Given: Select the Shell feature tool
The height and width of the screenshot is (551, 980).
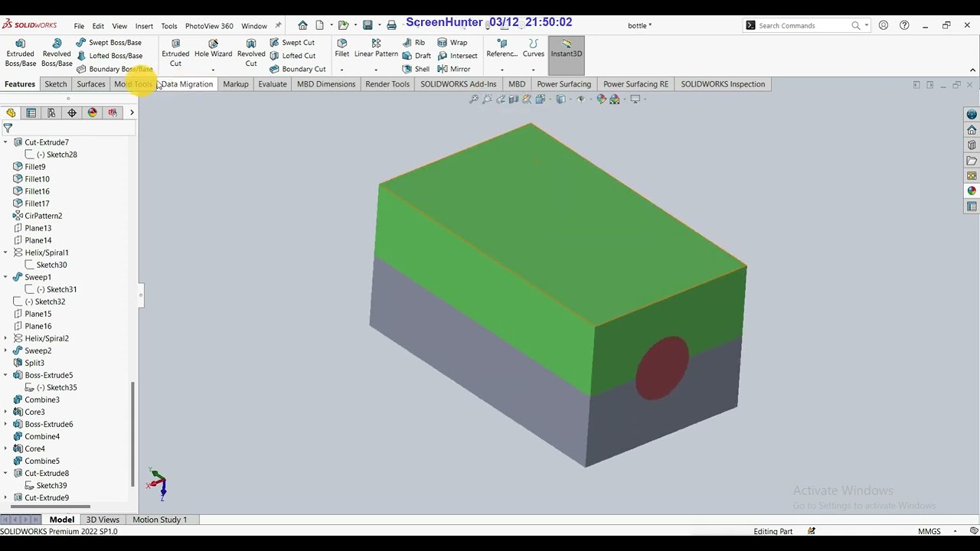Looking at the screenshot, I should [416, 69].
